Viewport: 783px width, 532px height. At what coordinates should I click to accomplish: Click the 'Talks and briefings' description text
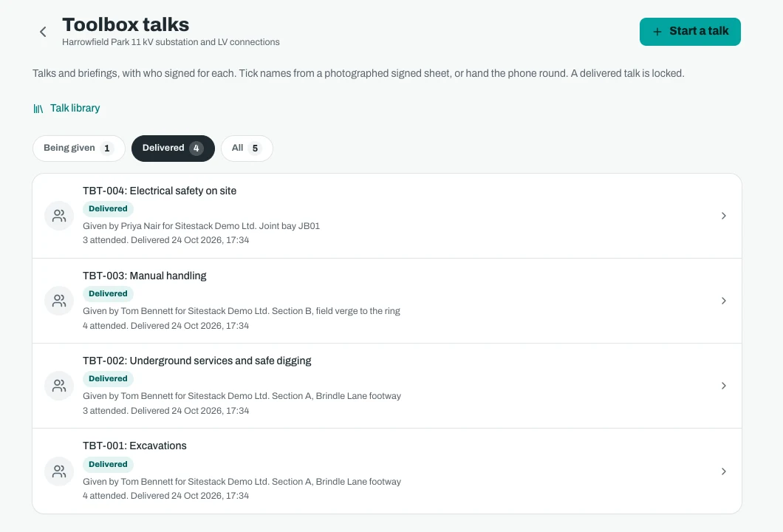(x=358, y=73)
